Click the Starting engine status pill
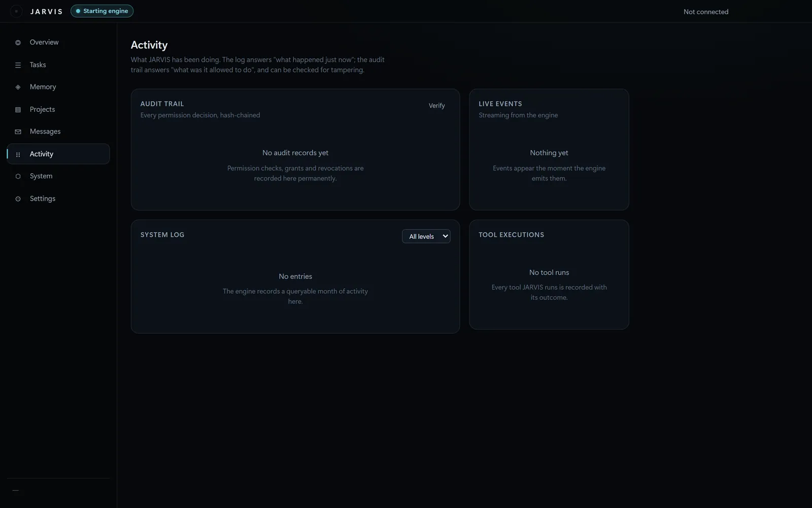 coord(102,11)
